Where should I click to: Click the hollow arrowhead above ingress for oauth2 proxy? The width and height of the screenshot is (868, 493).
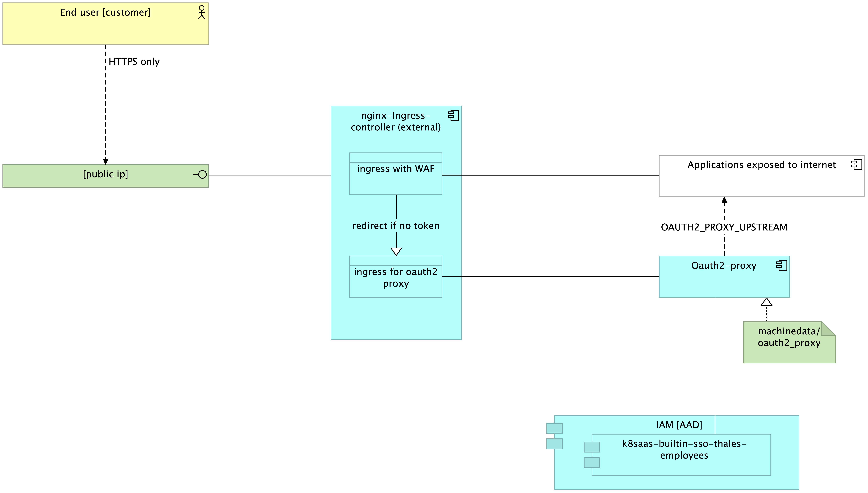[x=396, y=252]
